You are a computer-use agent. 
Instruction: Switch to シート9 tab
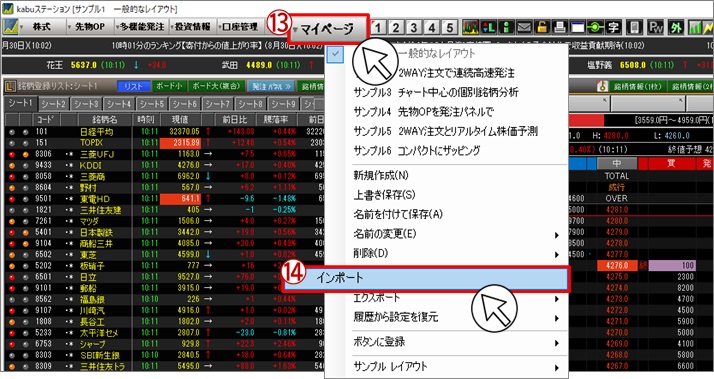tap(283, 104)
